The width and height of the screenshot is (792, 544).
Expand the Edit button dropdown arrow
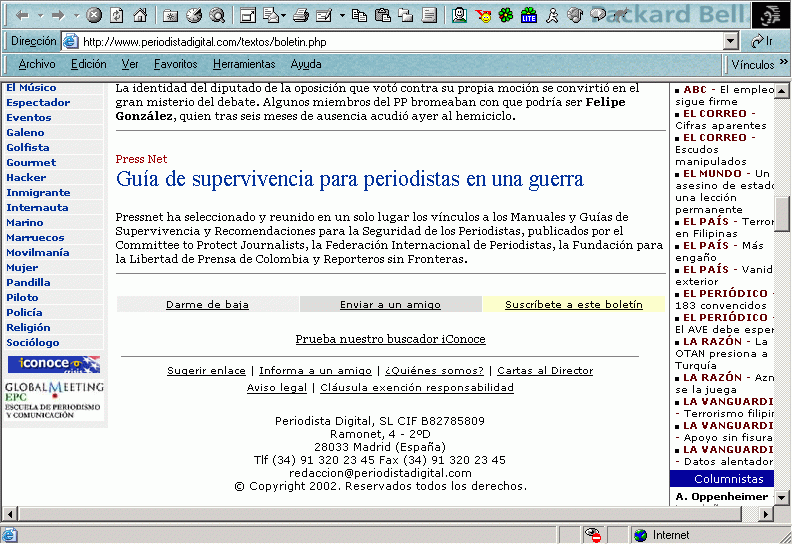click(342, 16)
